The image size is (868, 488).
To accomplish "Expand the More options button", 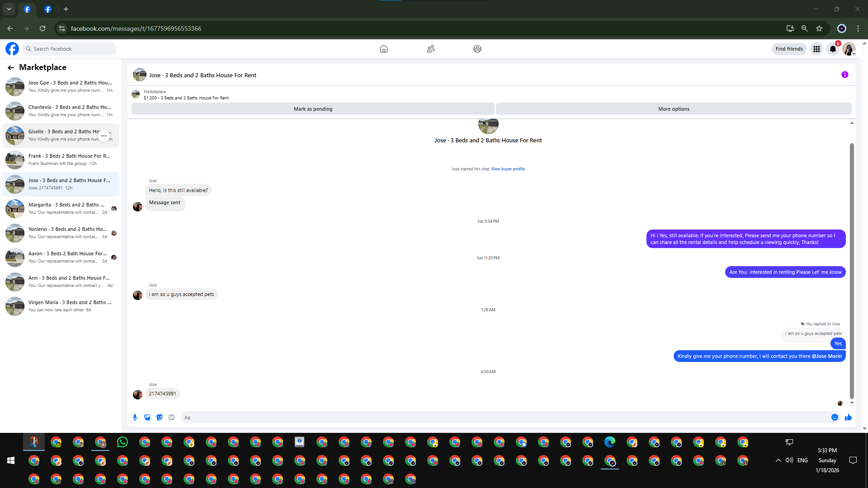I will click(x=674, y=109).
